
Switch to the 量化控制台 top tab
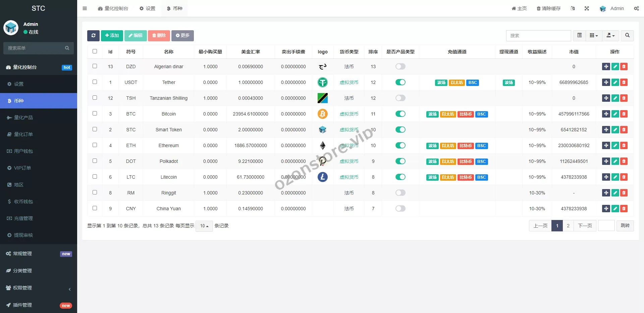113,8
